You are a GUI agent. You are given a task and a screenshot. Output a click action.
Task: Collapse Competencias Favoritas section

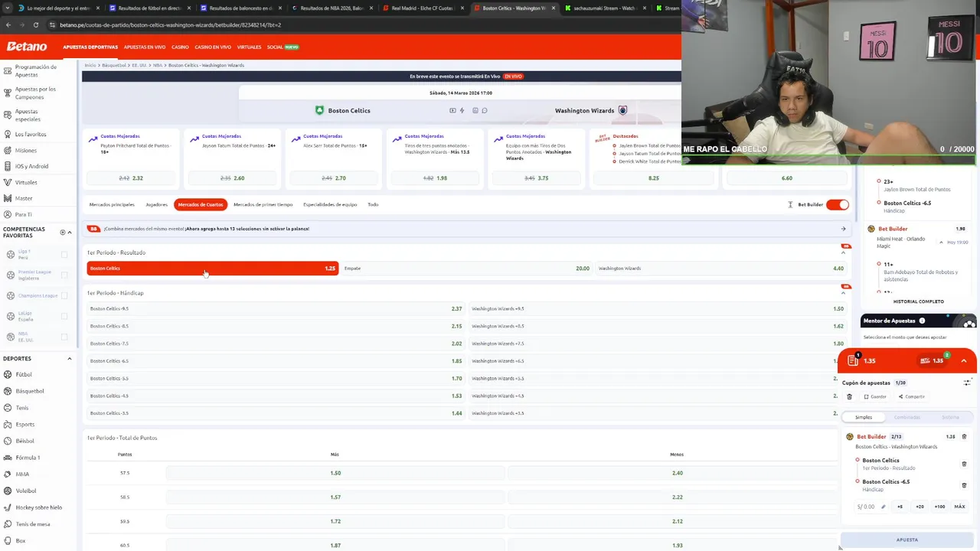[70, 232]
